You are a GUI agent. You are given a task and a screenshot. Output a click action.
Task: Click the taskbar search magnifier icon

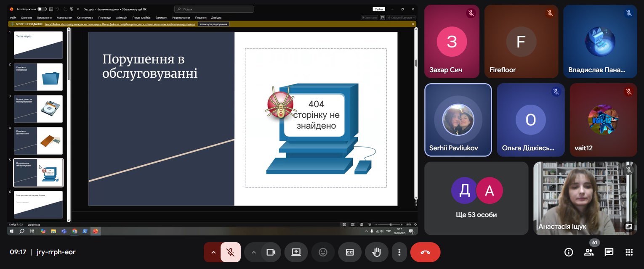pos(22,231)
